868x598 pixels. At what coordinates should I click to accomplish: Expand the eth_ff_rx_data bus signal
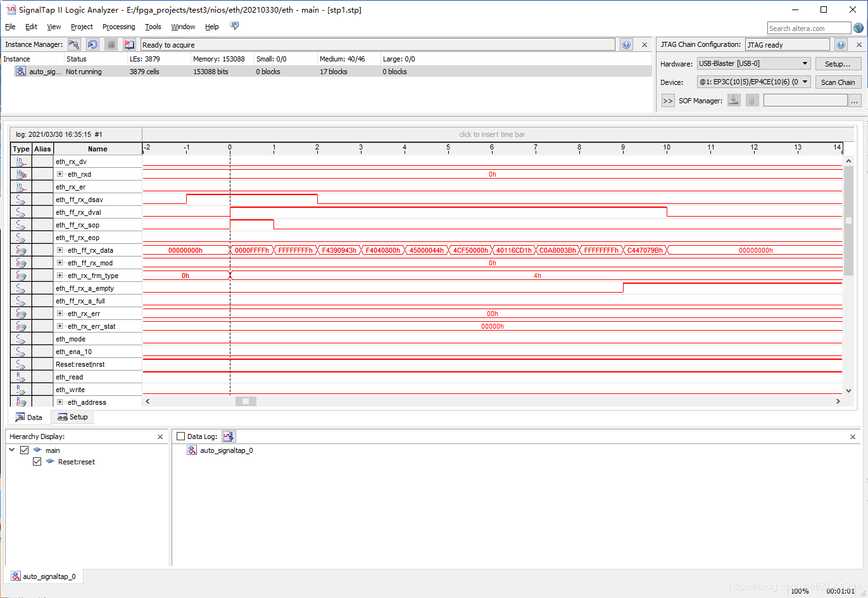[60, 250]
